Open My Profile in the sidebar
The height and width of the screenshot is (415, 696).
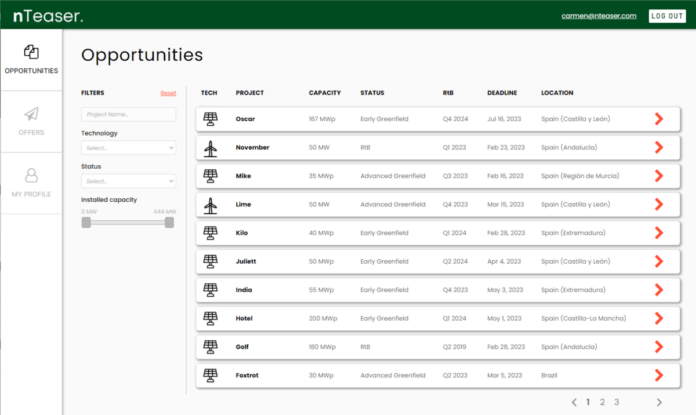point(31,182)
